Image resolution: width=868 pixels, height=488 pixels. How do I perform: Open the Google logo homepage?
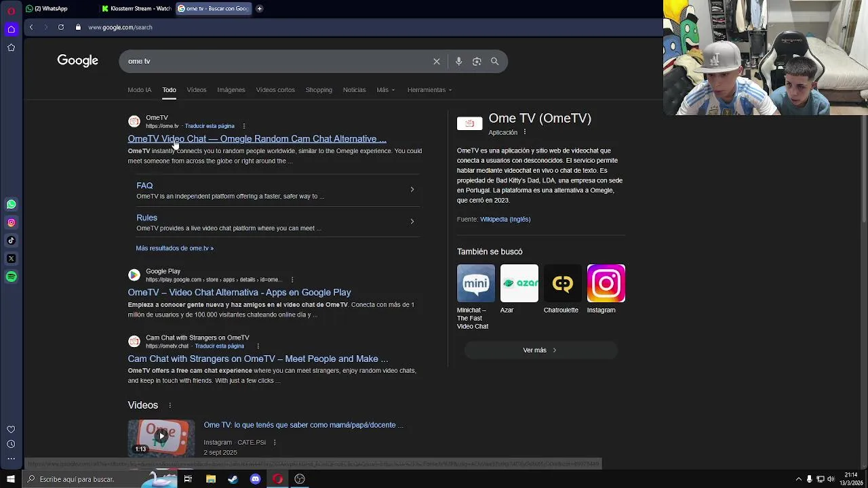[77, 61]
